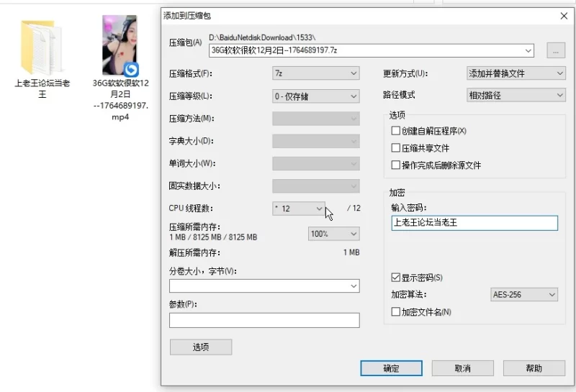Open the 路径模式 dropdown
The width and height of the screenshot is (576, 392).
pos(516,95)
